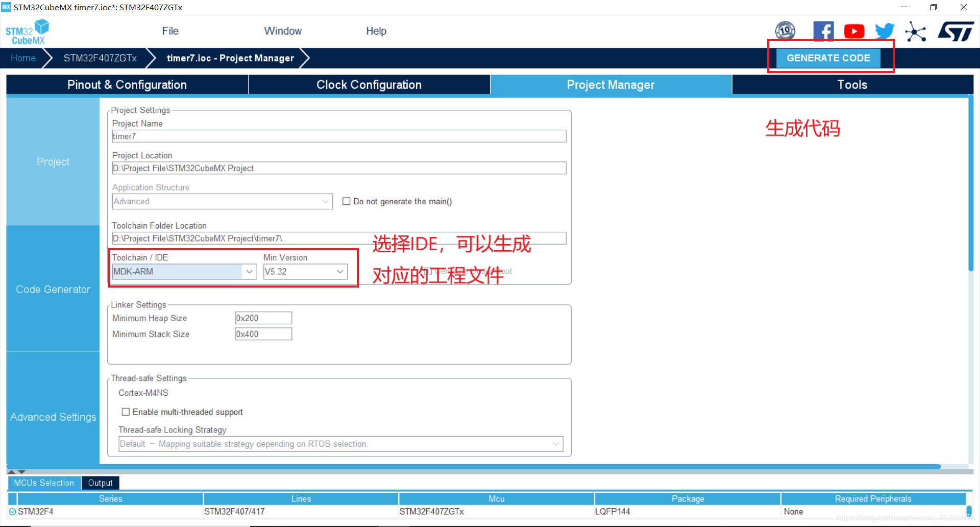
Task: Click the ST logo icon
Action: pos(955,31)
